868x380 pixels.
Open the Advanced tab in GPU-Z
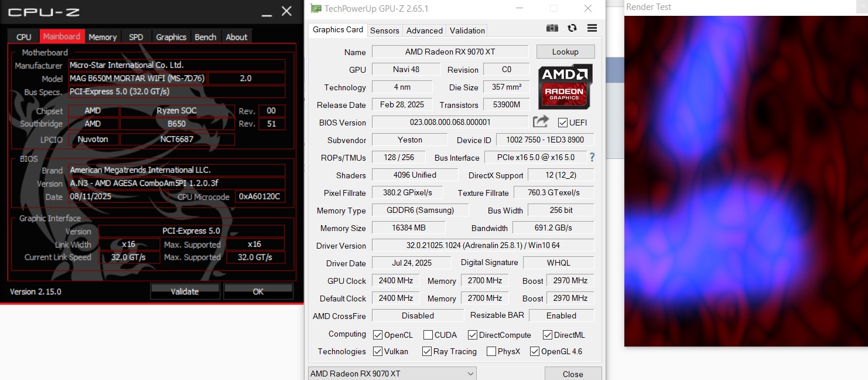coord(425,30)
